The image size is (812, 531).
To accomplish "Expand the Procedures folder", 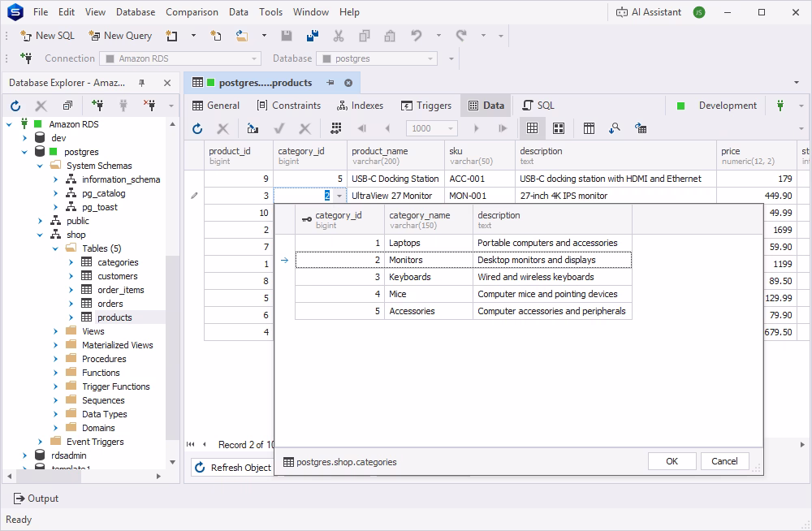I will [56, 359].
